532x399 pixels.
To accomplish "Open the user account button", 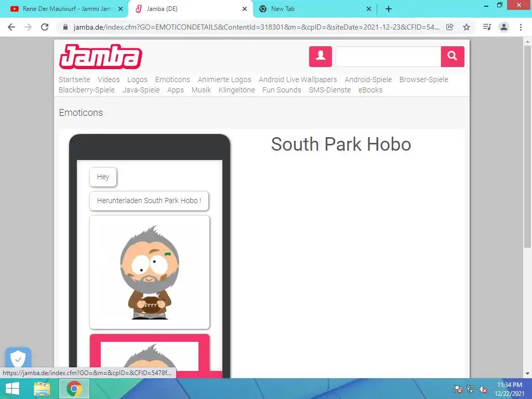I will click(x=320, y=56).
